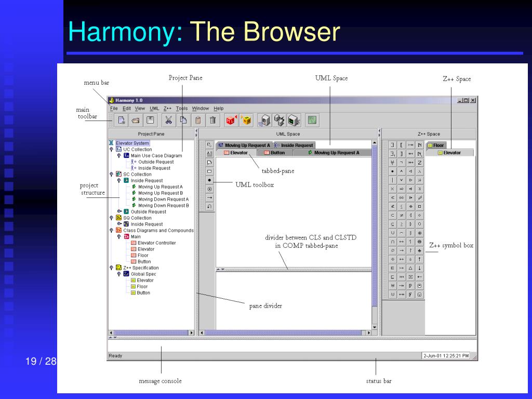Insert the power set ℙ symbol
This screenshot has width=532, height=399.
tap(410, 286)
